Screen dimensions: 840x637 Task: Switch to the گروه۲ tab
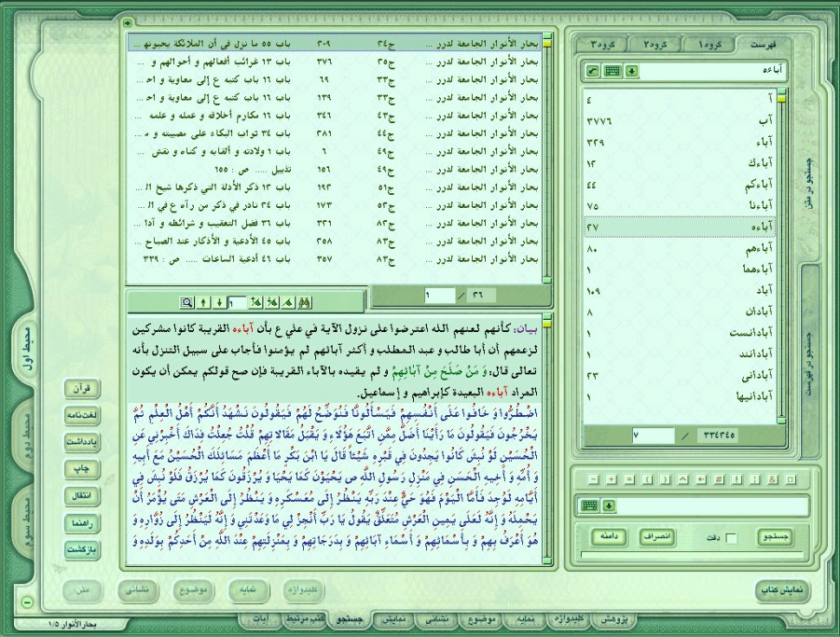(x=654, y=45)
